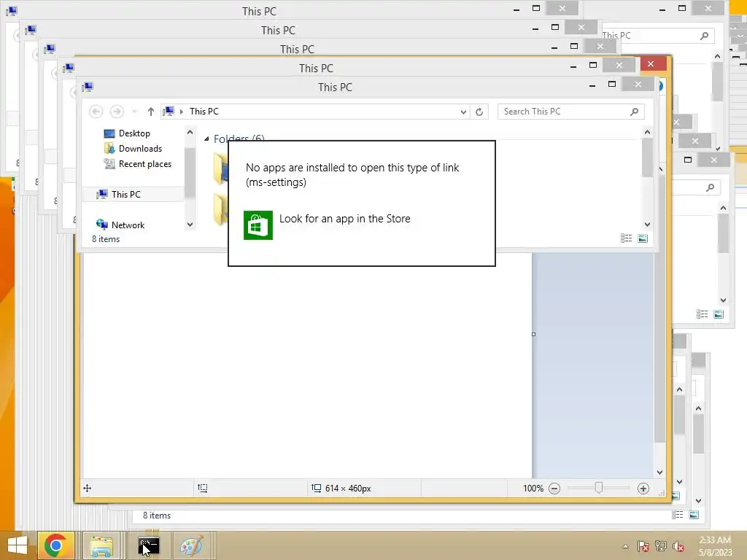Select Downloads in navigation pane
The height and width of the screenshot is (560, 747).
point(139,149)
